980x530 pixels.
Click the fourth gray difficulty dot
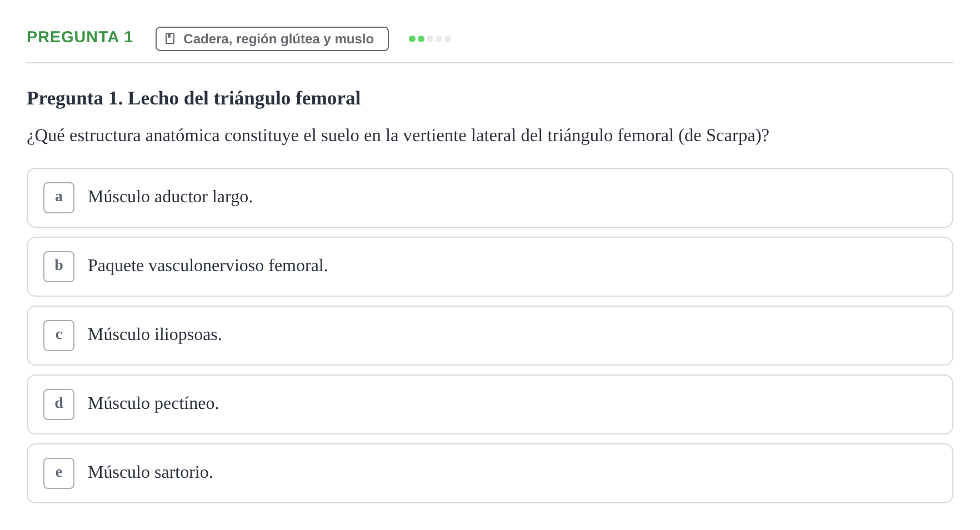tap(439, 39)
